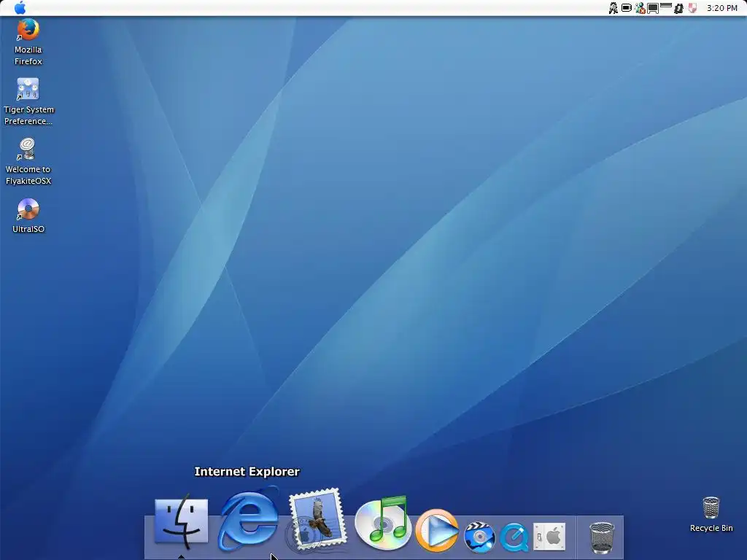
Task: Open System Preferences in the dock
Action: pyautogui.click(x=549, y=537)
